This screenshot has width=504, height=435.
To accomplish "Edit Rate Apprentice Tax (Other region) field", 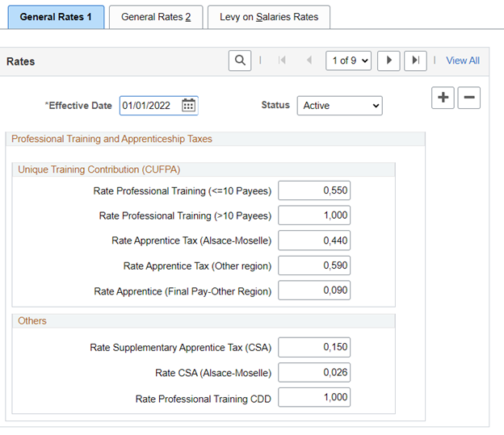I will [314, 266].
